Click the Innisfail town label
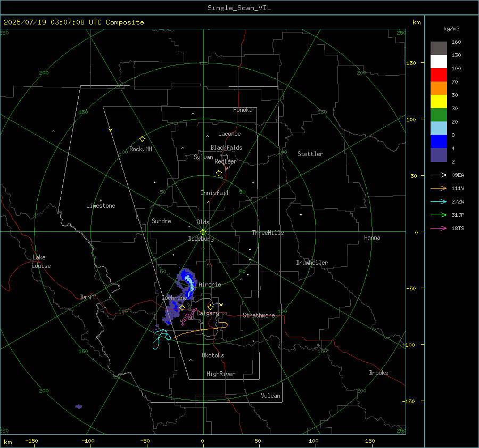This screenshot has height=448, width=479. coord(214,193)
